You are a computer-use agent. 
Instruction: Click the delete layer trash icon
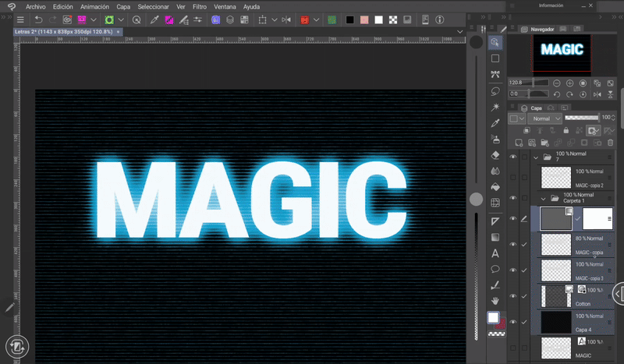[x=609, y=143]
